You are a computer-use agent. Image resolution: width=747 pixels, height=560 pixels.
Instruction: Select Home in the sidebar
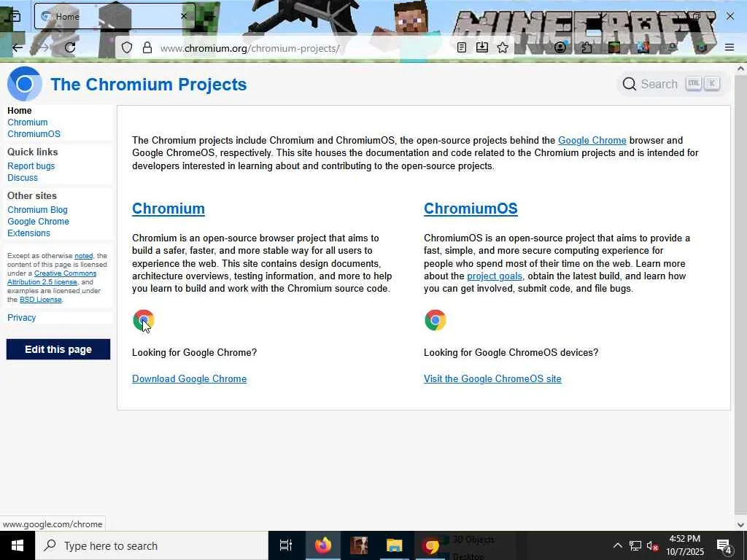pyautogui.click(x=20, y=111)
